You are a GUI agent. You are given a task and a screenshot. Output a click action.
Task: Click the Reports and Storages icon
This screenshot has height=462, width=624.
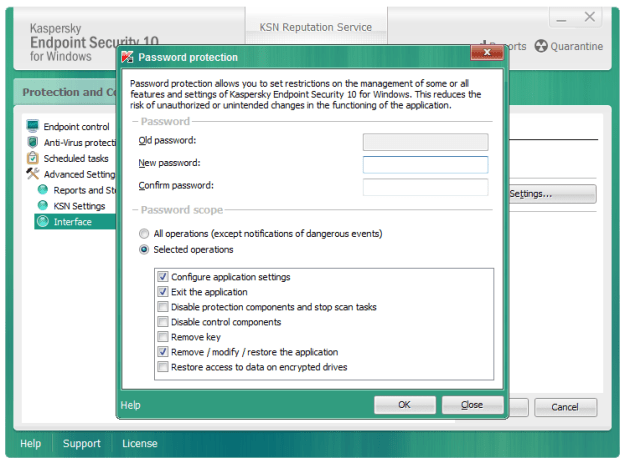pos(43,190)
